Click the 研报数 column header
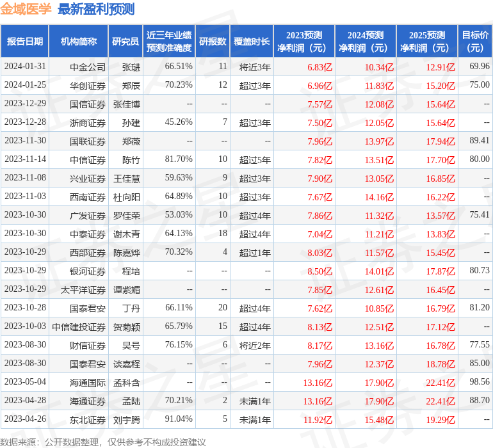 [x=213, y=41]
